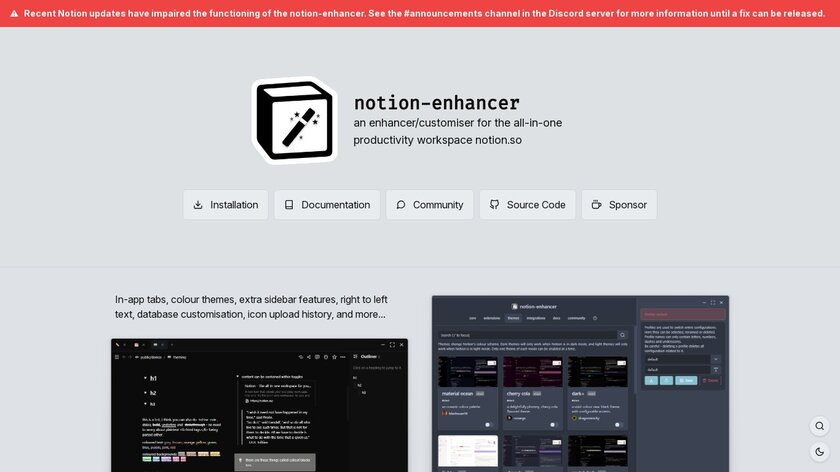Open the profile default dropdown arrow
Screen dimensions: 840x472
716,359
